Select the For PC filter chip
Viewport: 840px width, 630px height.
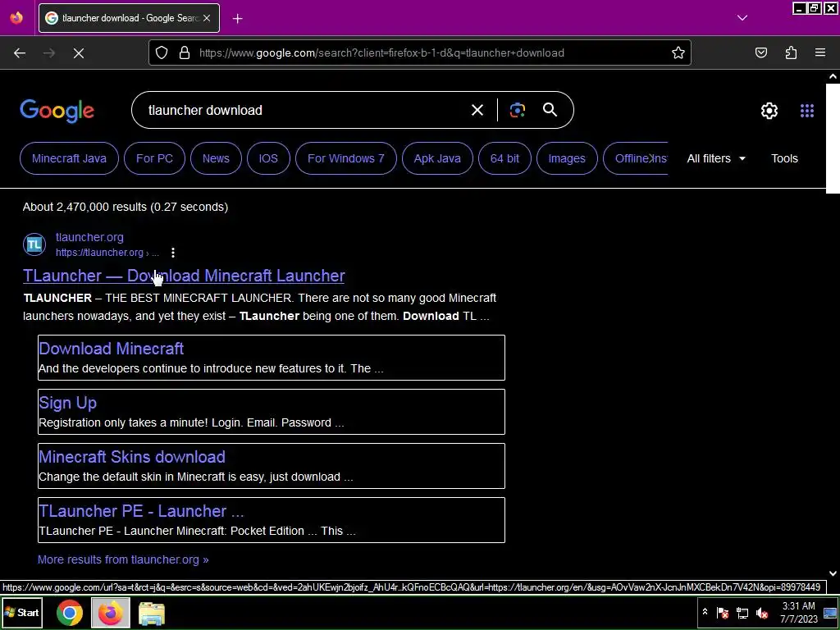(x=154, y=158)
